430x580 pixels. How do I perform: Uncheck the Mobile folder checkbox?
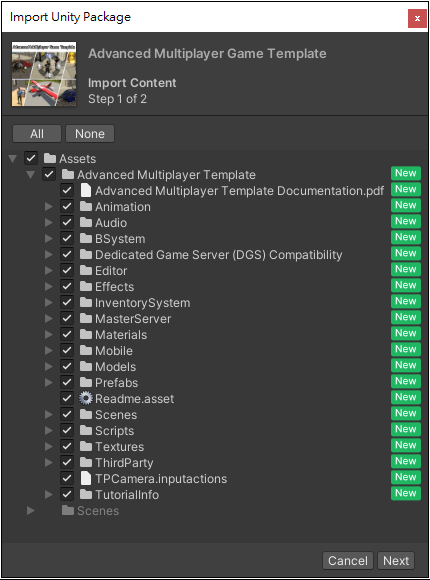point(67,350)
